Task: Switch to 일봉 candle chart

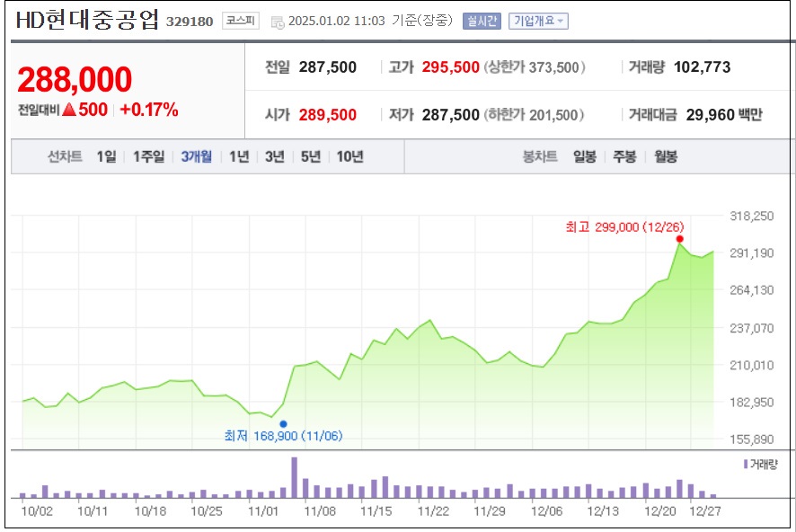Action: pyautogui.click(x=585, y=156)
